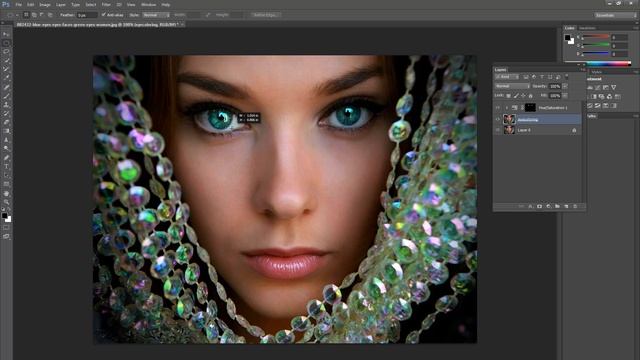
Task: Open the File menu
Action: pyautogui.click(x=18, y=5)
